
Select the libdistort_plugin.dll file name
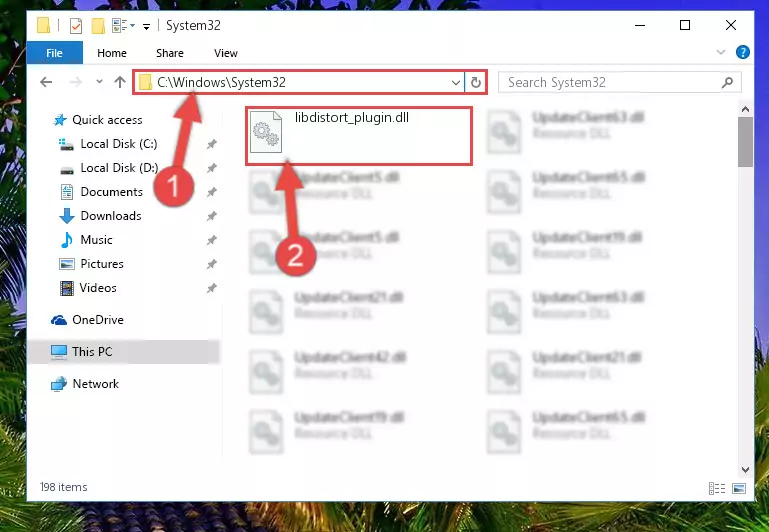pyautogui.click(x=352, y=118)
